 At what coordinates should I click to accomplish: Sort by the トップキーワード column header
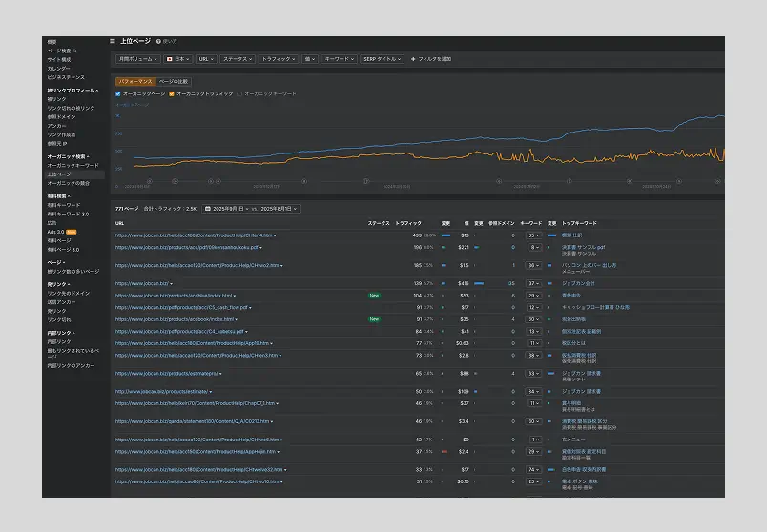579,223
